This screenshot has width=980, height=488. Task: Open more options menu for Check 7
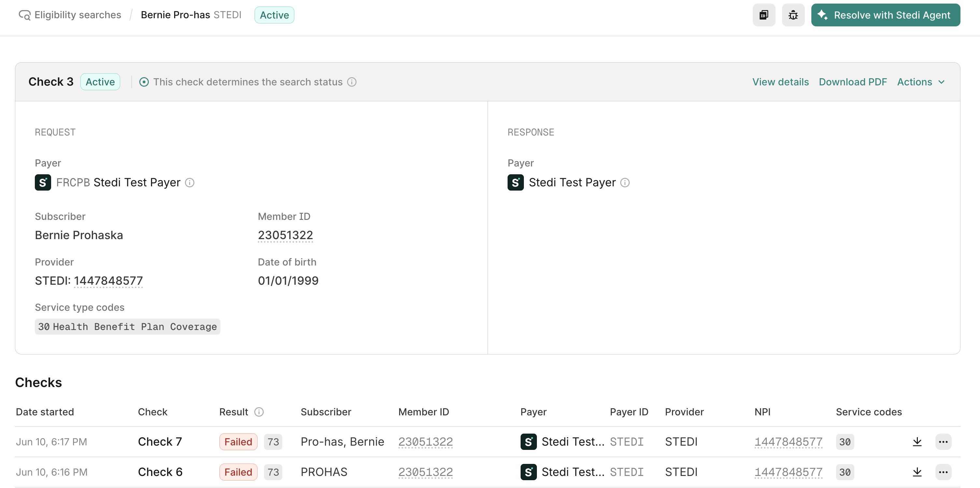click(x=943, y=441)
